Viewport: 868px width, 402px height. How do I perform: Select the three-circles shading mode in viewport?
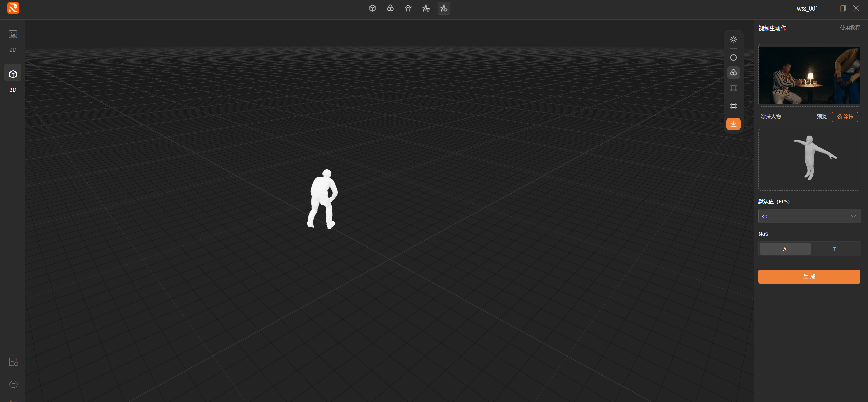tap(733, 73)
